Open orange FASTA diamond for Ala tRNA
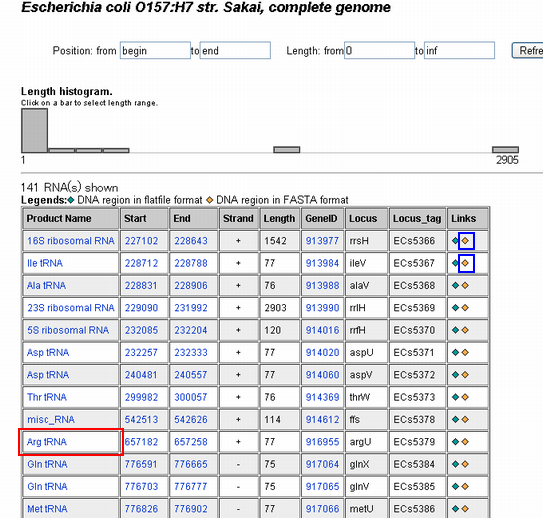 pyautogui.click(x=465, y=285)
